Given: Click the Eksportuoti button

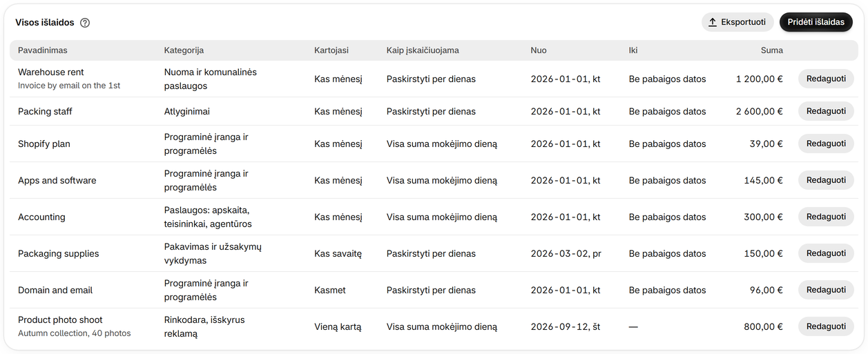Looking at the screenshot, I should [737, 22].
